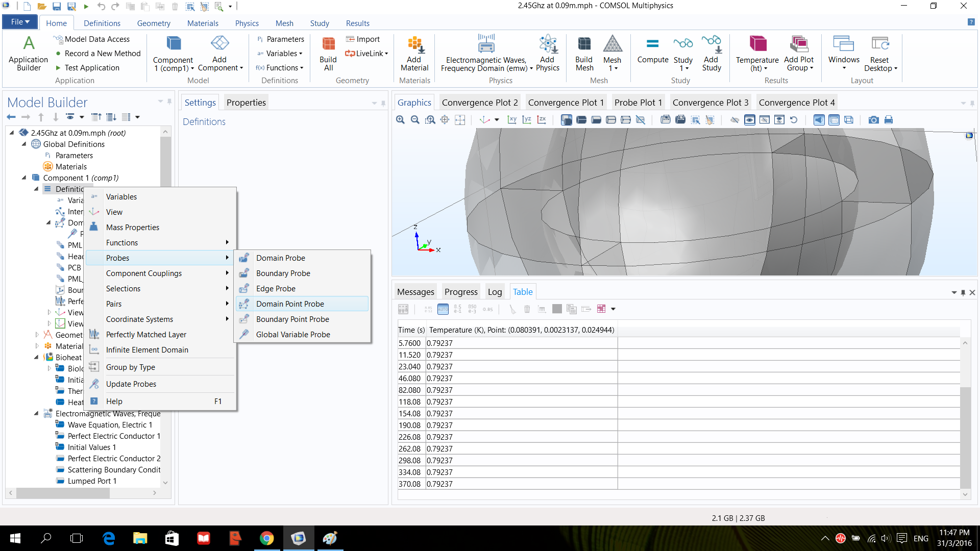The width and height of the screenshot is (980, 551).
Task: Click Move Up arrow in Model Builder
Action: 41,117
